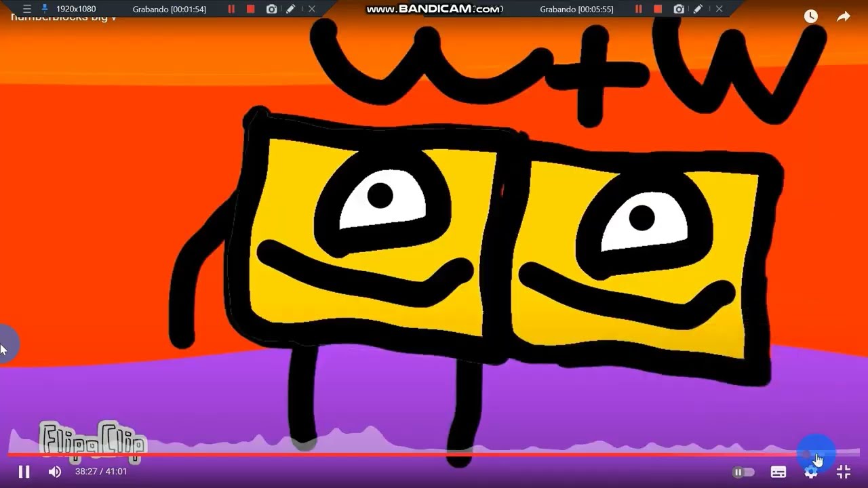This screenshot has width=868, height=488.
Task: Click the video title text at top left
Action: (x=64, y=17)
